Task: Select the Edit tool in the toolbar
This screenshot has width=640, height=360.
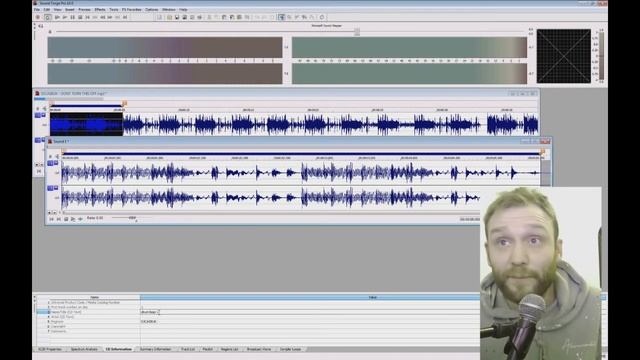Action: click(282, 17)
